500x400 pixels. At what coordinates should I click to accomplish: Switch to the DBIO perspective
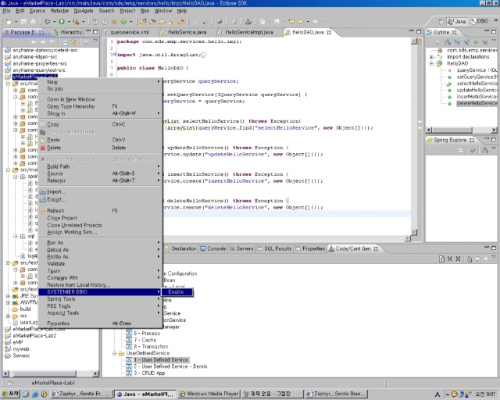point(480,21)
